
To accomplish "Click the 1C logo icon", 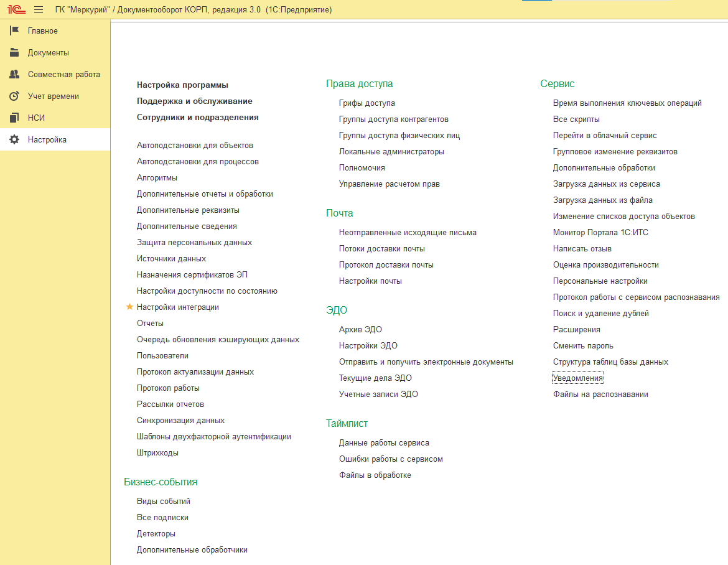I will point(16,9).
